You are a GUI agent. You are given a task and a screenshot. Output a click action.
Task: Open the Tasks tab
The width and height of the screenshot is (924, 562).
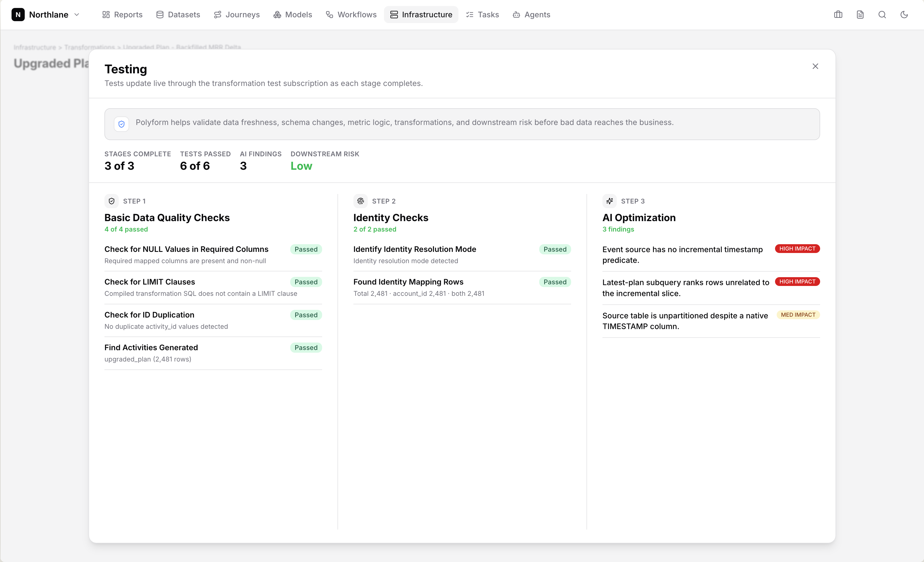(x=483, y=15)
